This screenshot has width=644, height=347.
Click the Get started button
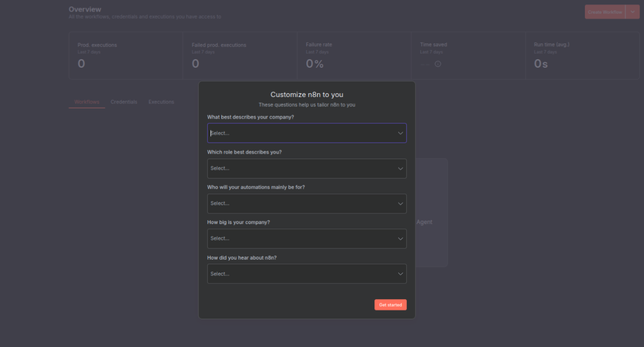[391, 305]
